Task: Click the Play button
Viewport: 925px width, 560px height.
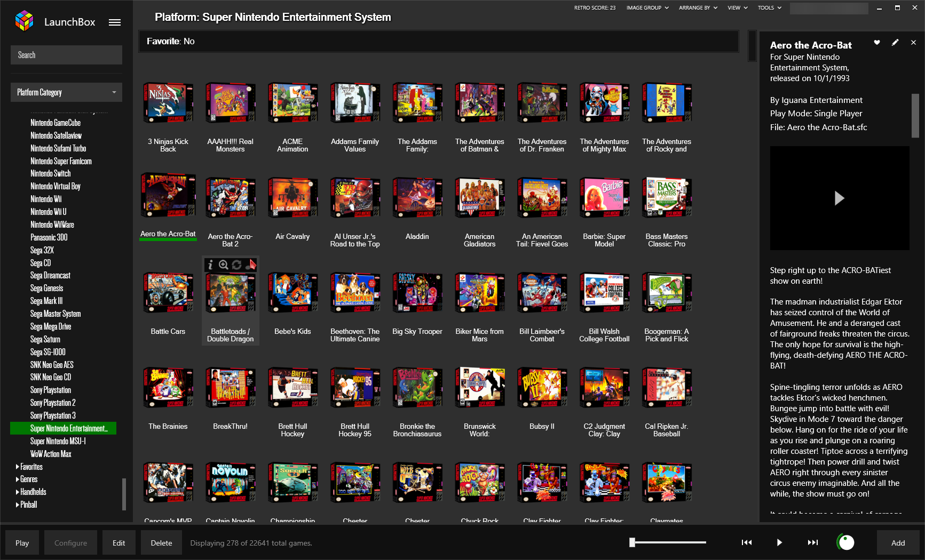Action: [22, 543]
